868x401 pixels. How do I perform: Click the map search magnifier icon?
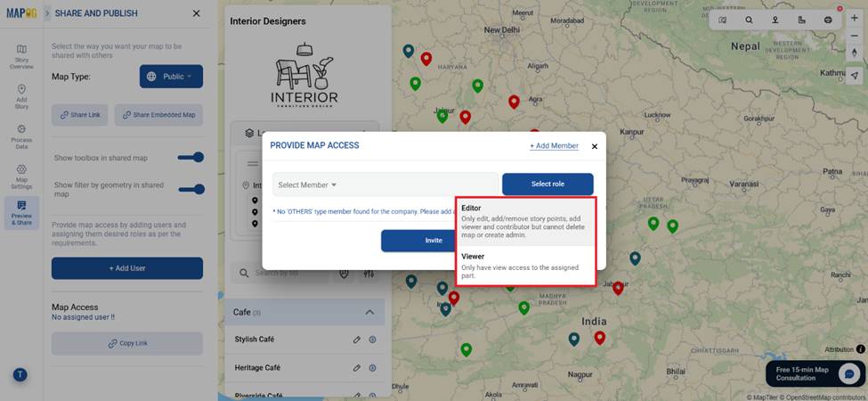coord(749,20)
